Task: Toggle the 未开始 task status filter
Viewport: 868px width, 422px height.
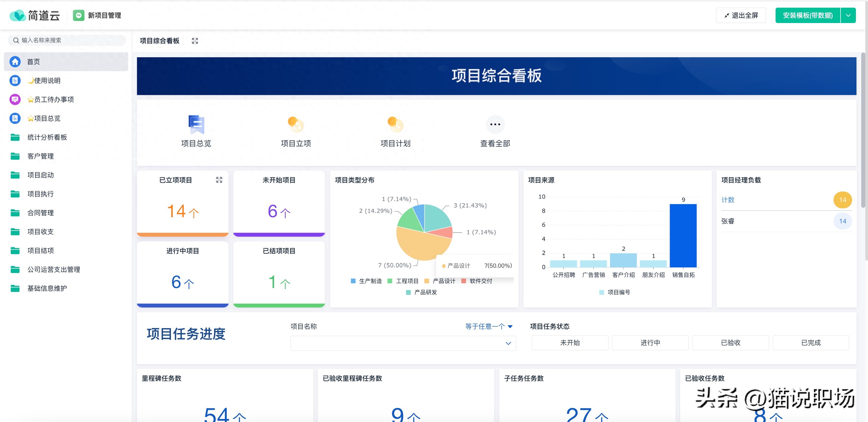Action: (x=570, y=343)
